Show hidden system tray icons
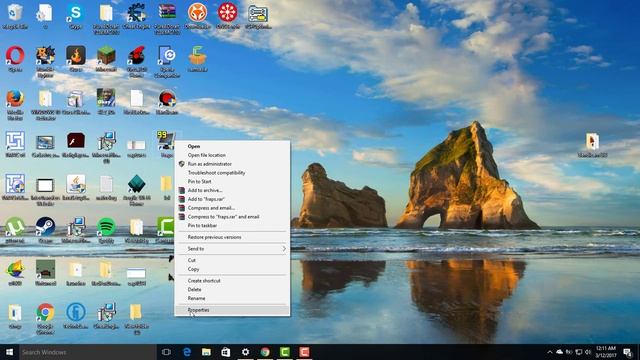Viewport: 640px width, 360px height. 549,352
